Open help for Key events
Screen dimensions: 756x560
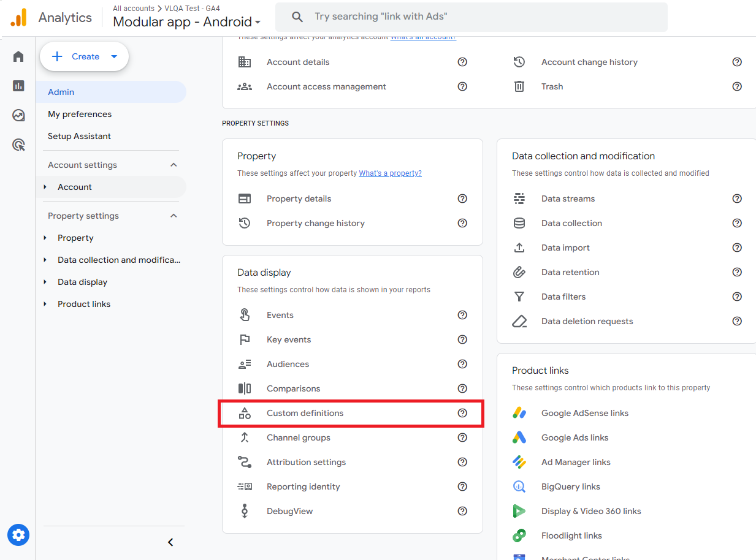click(462, 339)
